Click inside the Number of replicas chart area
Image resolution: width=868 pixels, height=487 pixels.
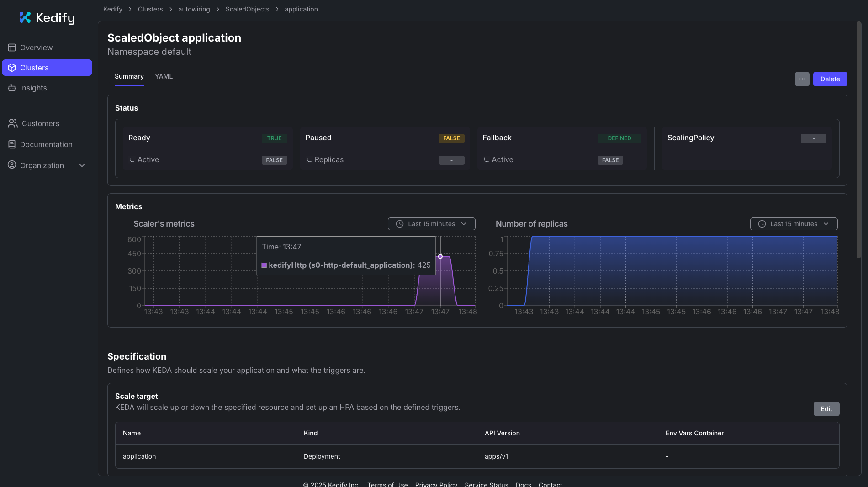(x=672, y=271)
